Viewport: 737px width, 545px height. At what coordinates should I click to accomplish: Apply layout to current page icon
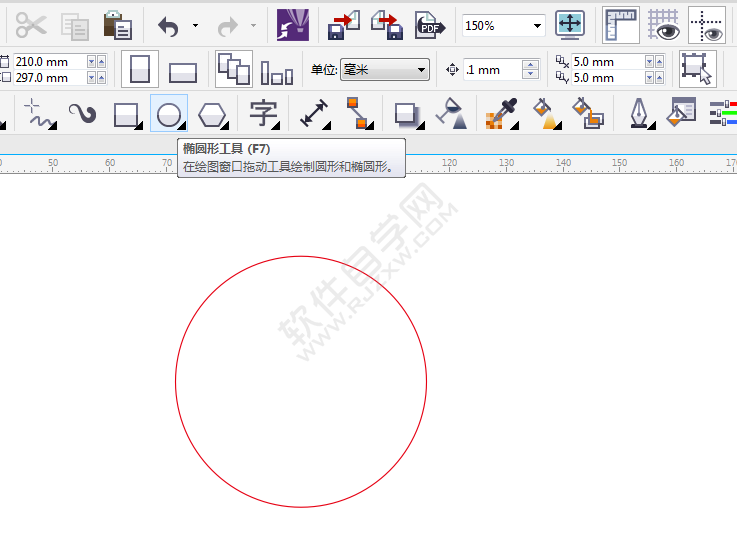[276, 73]
